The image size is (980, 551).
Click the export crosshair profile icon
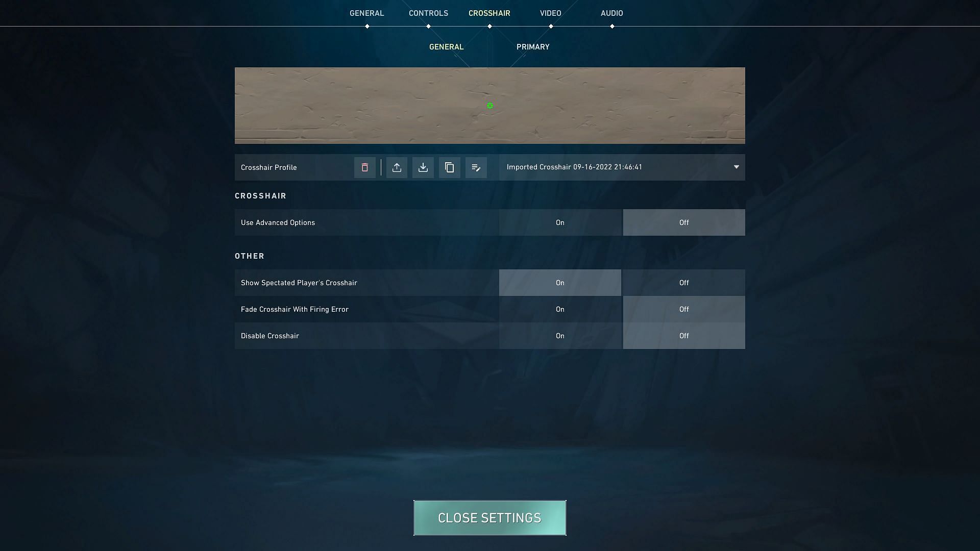tap(397, 167)
